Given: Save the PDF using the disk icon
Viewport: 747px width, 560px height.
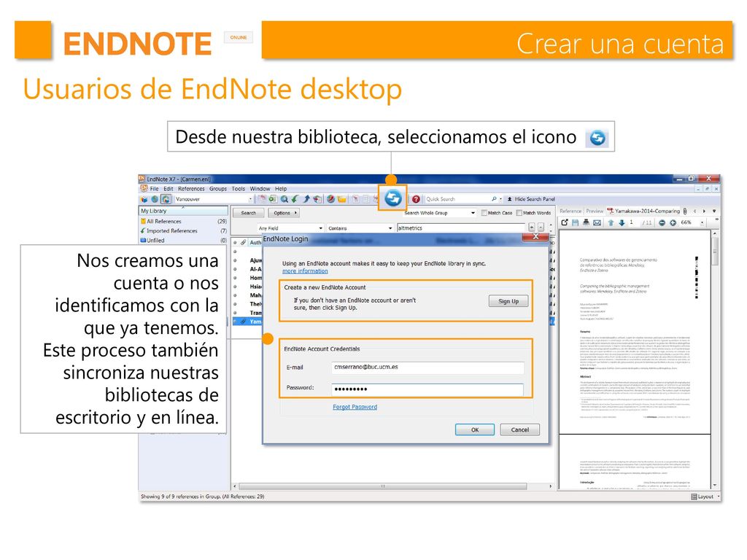Looking at the screenshot, I should point(576,222).
